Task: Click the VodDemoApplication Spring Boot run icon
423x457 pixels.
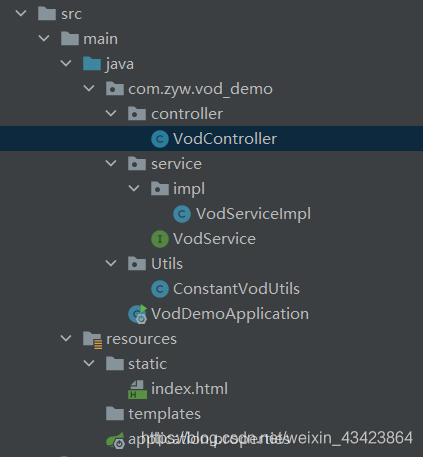Action: (138, 314)
